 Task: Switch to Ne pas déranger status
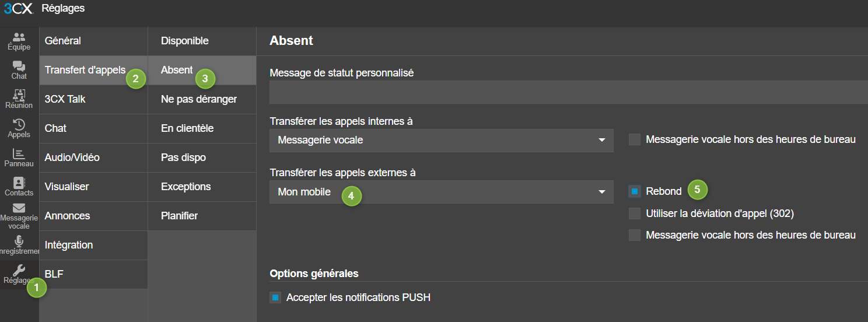tap(199, 99)
